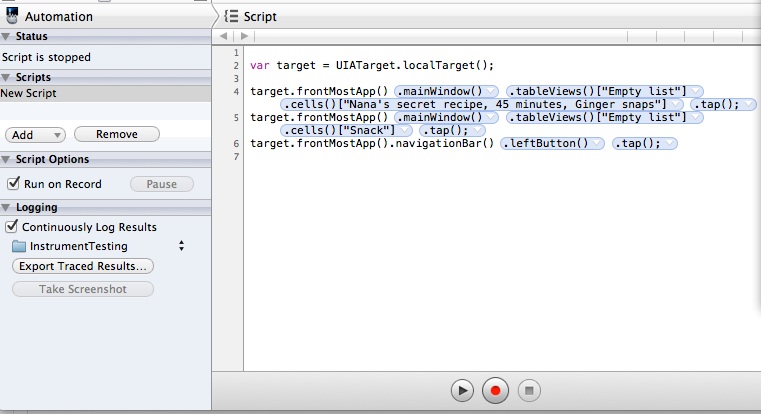
Task: Click target.frontMostApp().navigationBar() on line 6
Action: click(372, 144)
